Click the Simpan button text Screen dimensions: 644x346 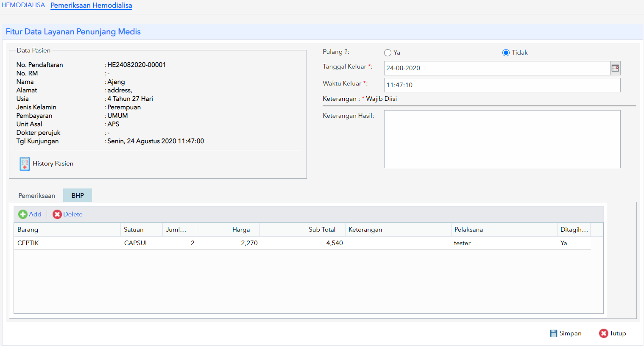coord(570,333)
